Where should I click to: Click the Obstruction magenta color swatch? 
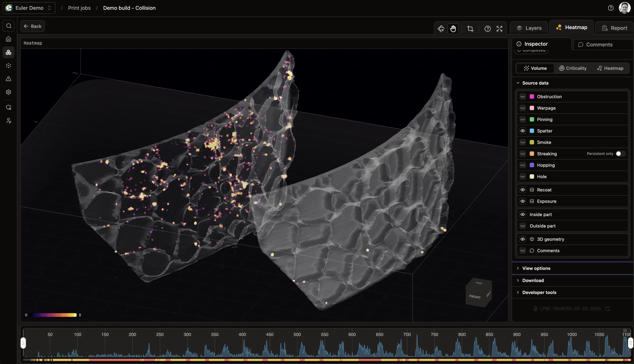[532, 97]
